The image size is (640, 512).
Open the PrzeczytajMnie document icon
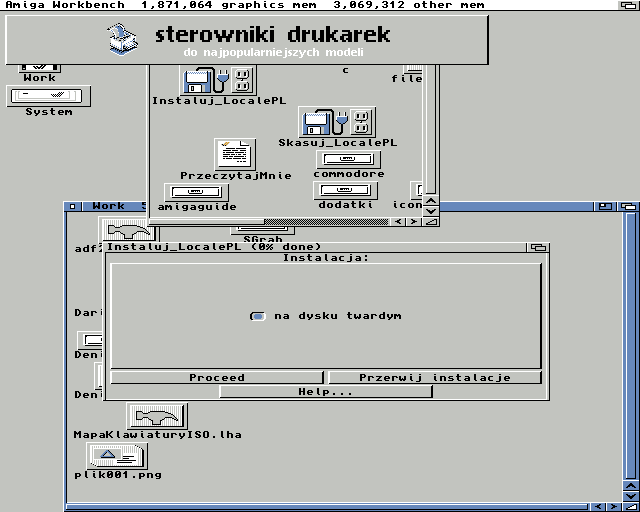point(235,154)
